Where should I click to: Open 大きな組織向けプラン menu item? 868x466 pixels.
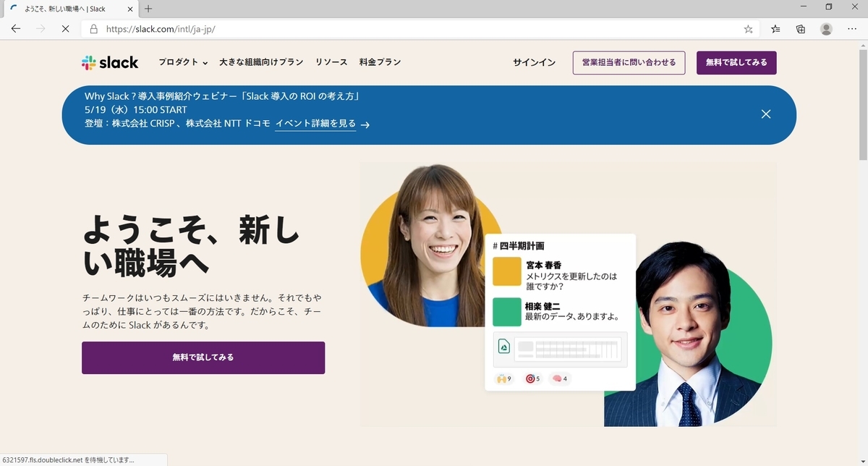(x=261, y=62)
